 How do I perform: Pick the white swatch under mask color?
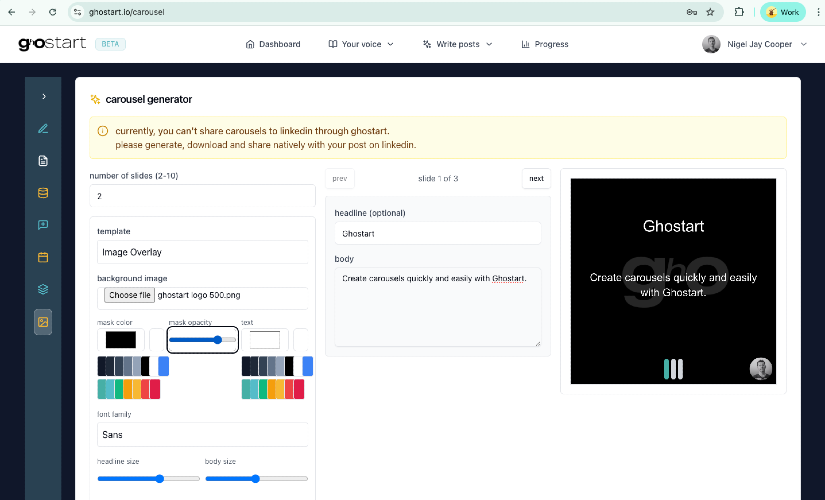(x=154, y=366)
